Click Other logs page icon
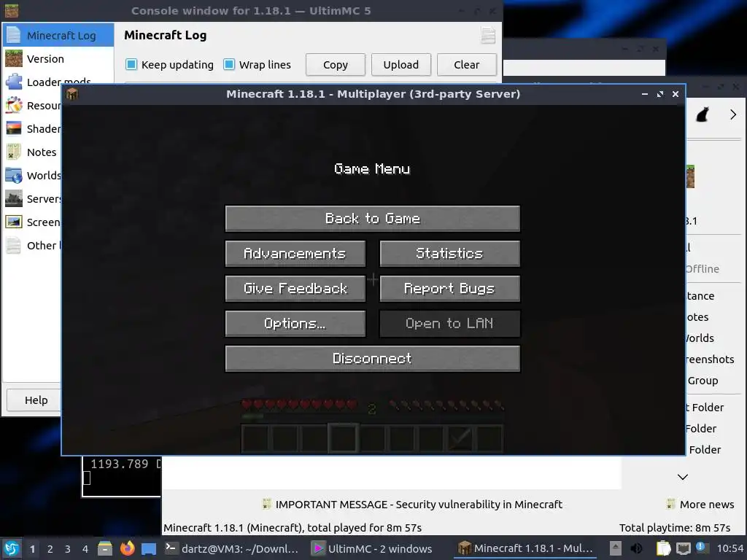 click(x=14, y=245)
